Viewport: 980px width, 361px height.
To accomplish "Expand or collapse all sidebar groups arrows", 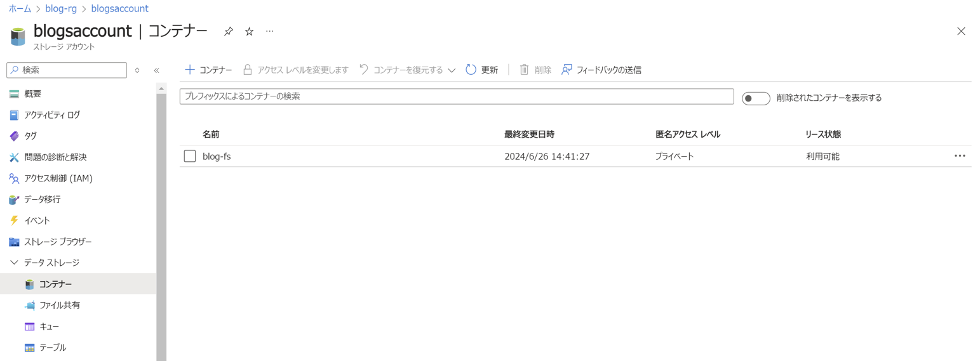I will 137,70.
